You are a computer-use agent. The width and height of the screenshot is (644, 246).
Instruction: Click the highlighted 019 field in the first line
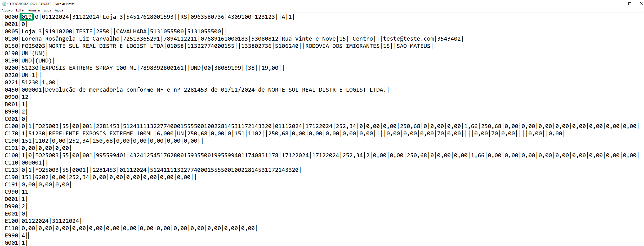coord(27,17)
